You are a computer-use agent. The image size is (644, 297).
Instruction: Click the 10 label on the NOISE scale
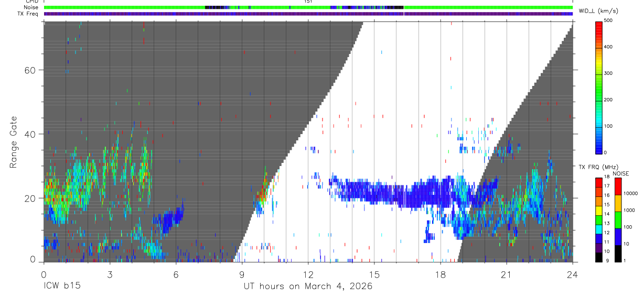pos(627,244)
